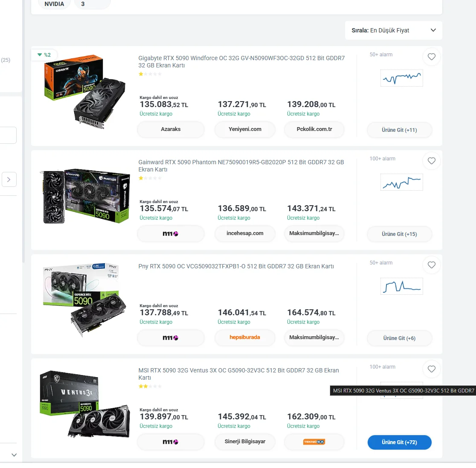The image size is (476, 468).
Task: Click the left sidebar input field
Action: 8,135
